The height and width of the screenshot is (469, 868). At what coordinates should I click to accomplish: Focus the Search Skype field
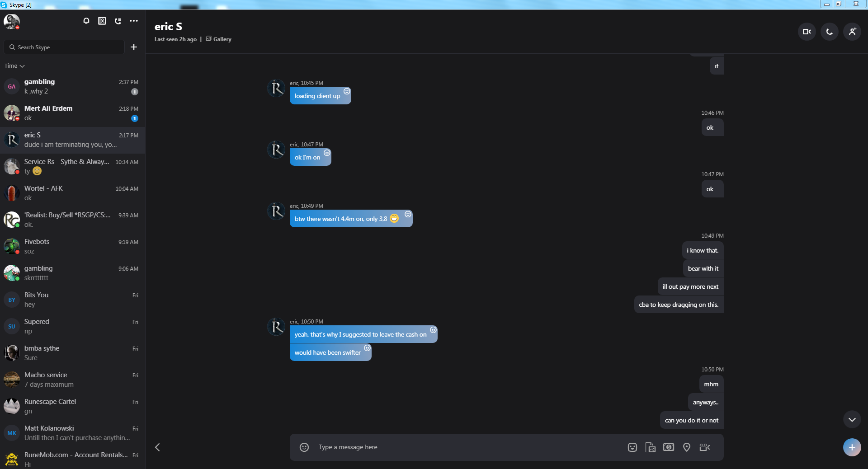64,47
